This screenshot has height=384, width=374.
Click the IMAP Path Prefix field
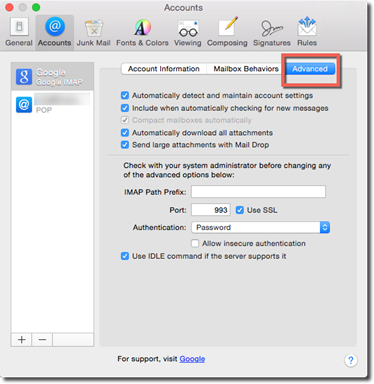point(258,192)
